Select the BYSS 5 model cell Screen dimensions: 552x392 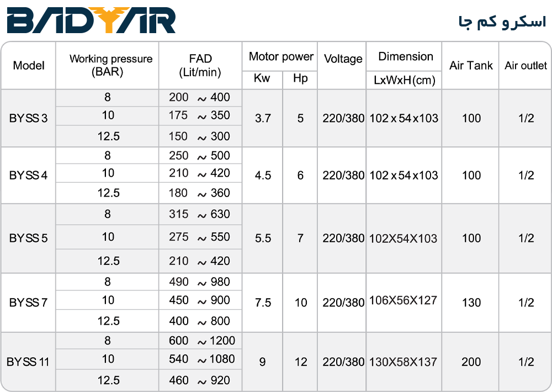coord(29,239)
